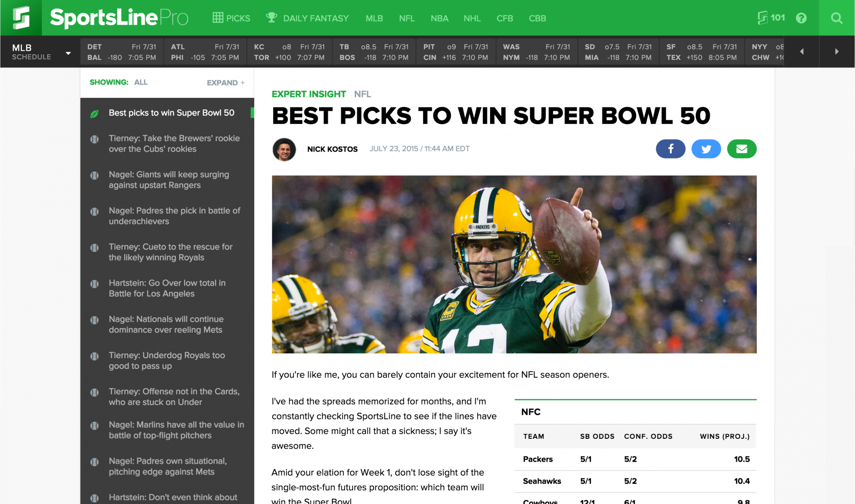The height and width of the screenshot is (504, 855).
Task: Open the search magnifier icon
Action: pos(836,18)
